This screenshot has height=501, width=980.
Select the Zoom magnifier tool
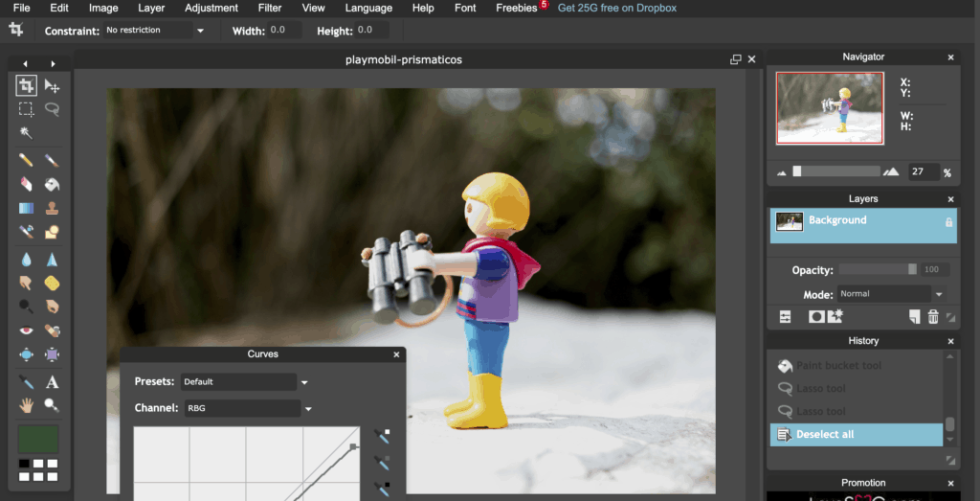(52, 405)
